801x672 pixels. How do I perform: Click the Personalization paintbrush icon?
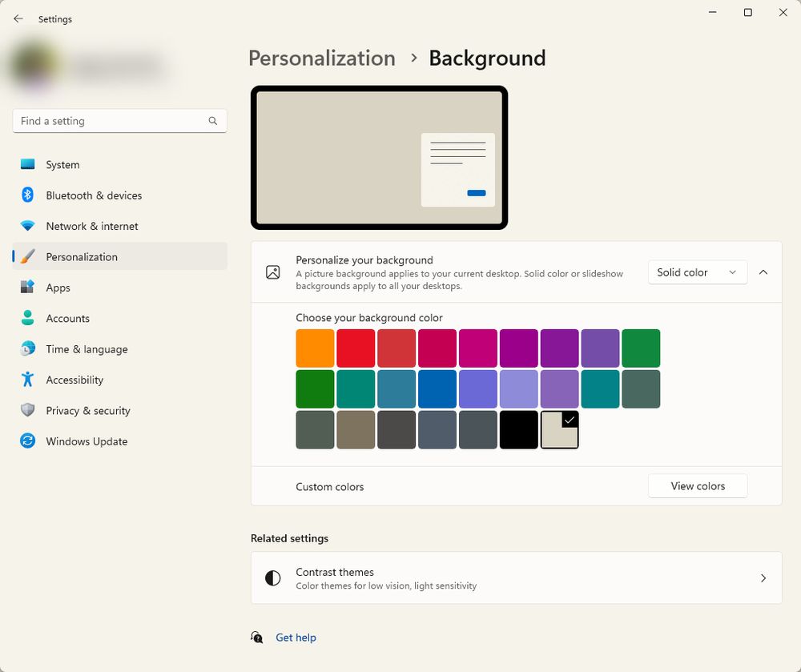tap(27, 256)
